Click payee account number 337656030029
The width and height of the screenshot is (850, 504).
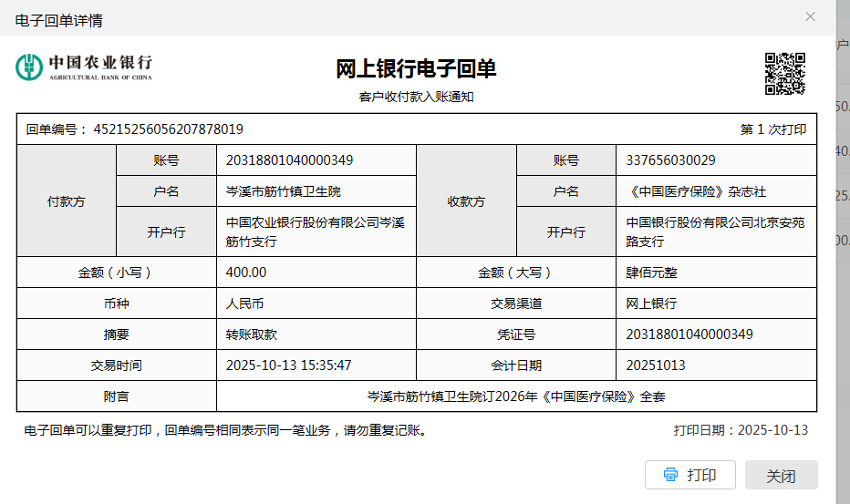670,160
